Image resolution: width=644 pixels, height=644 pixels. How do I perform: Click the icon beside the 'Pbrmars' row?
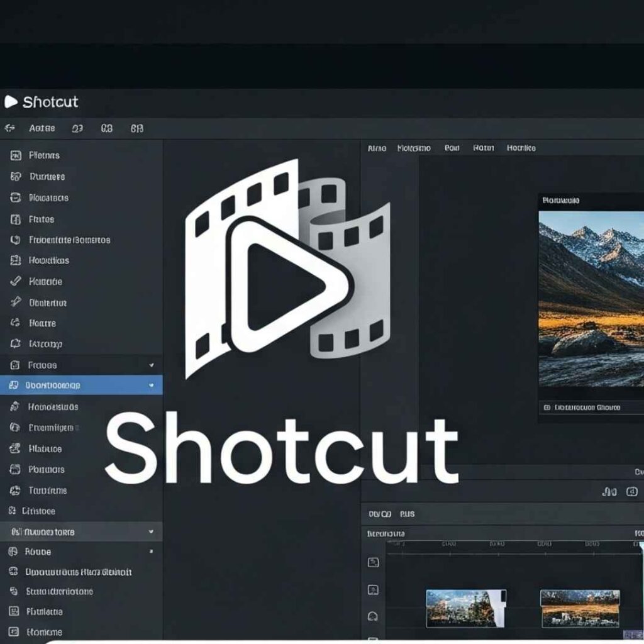[15, 469]
